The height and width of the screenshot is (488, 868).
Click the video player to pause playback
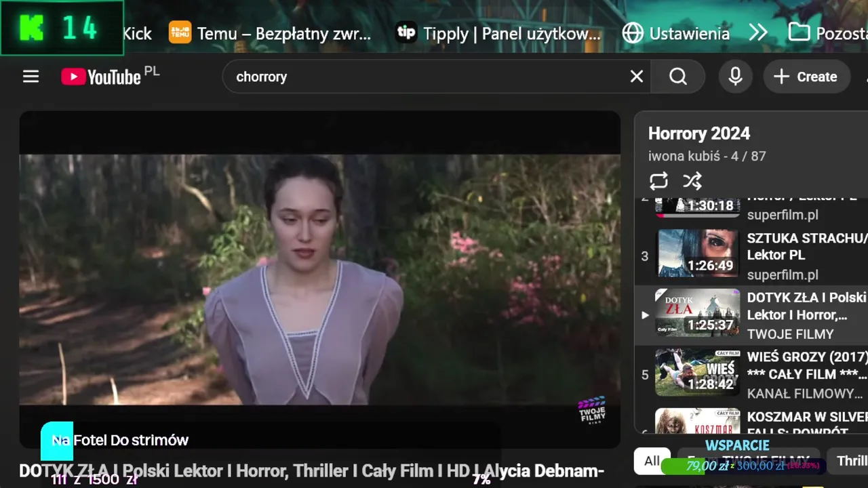tap(319, 279)
